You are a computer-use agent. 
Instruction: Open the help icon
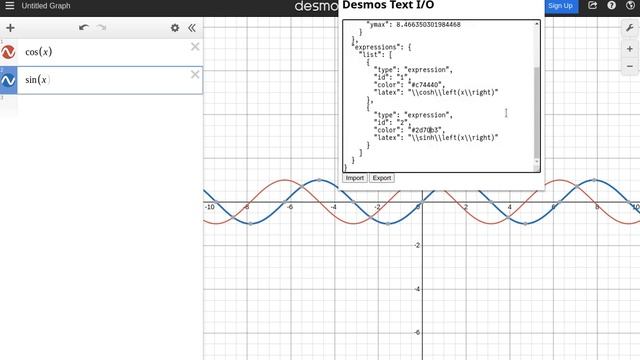tap(611, 6)
